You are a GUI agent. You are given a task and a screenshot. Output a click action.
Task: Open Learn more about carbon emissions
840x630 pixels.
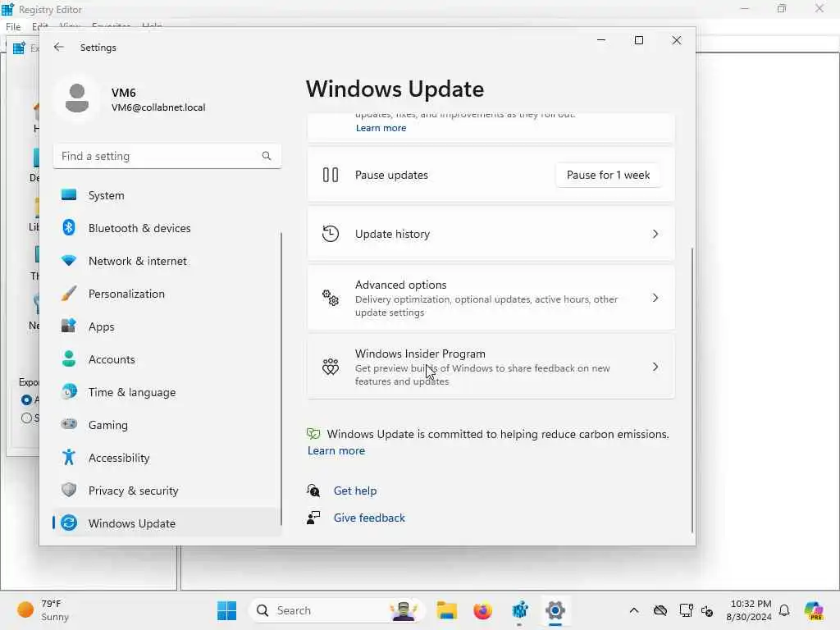coord(336,450)
